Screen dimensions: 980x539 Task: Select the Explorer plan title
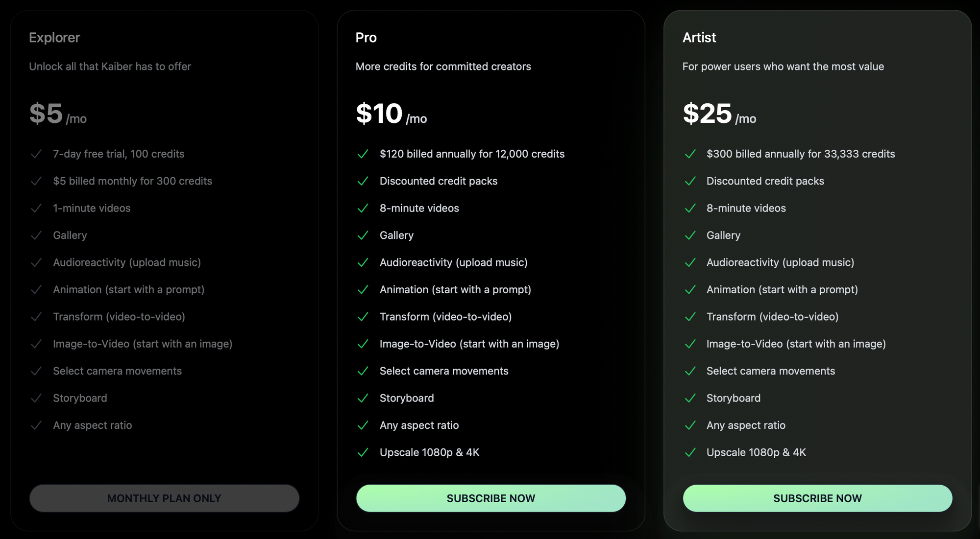pyautogui.click(x=54, y=38)
